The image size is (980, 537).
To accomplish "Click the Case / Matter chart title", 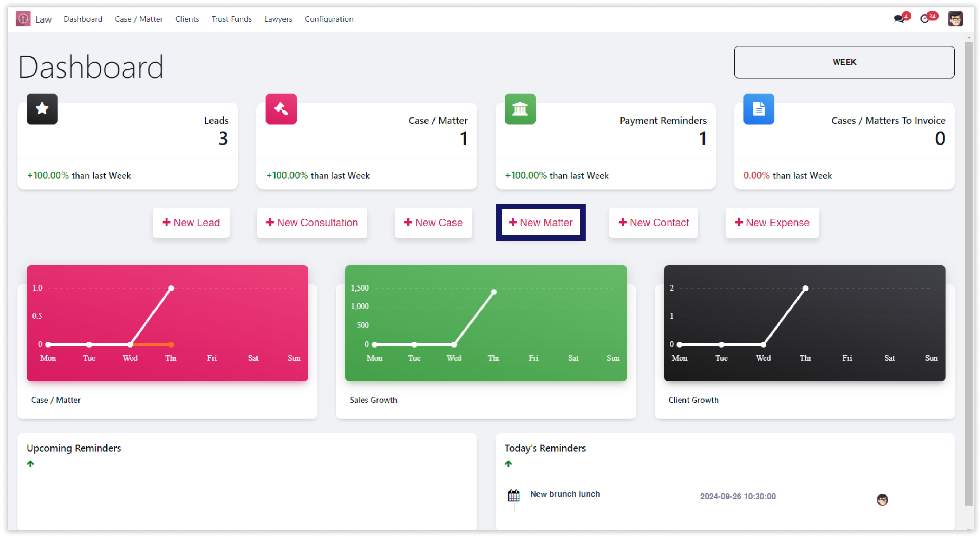I will pos(56,400).
